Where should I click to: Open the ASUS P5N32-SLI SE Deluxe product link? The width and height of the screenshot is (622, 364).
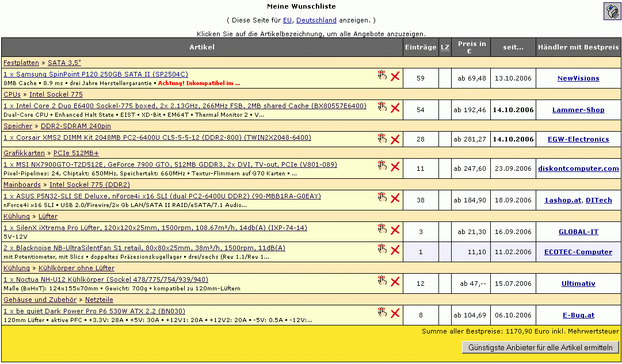[162, 196]
